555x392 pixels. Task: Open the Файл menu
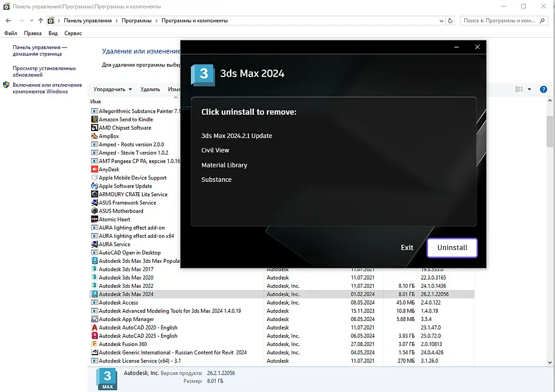pyautogui.click(x=11, y=33)
